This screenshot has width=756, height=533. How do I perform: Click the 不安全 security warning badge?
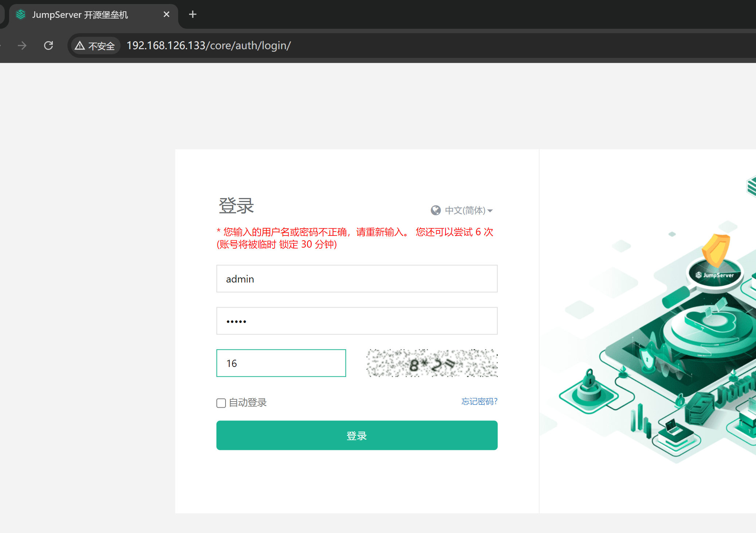[95, 46]
